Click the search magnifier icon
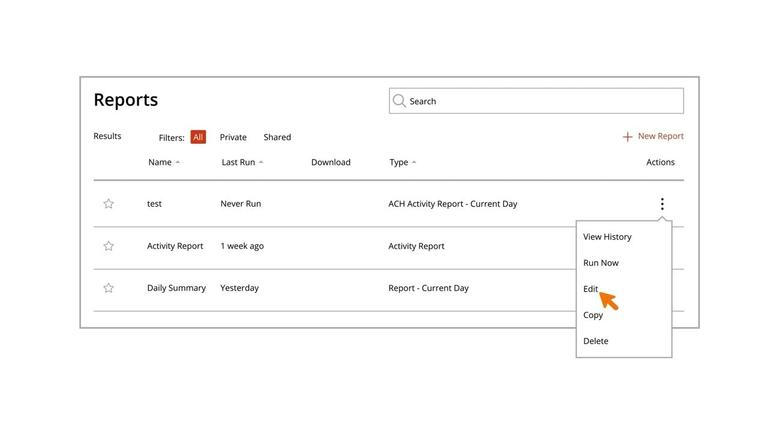Image resolution: width=768 pixels, height=432 pixels. click(399, 101)
